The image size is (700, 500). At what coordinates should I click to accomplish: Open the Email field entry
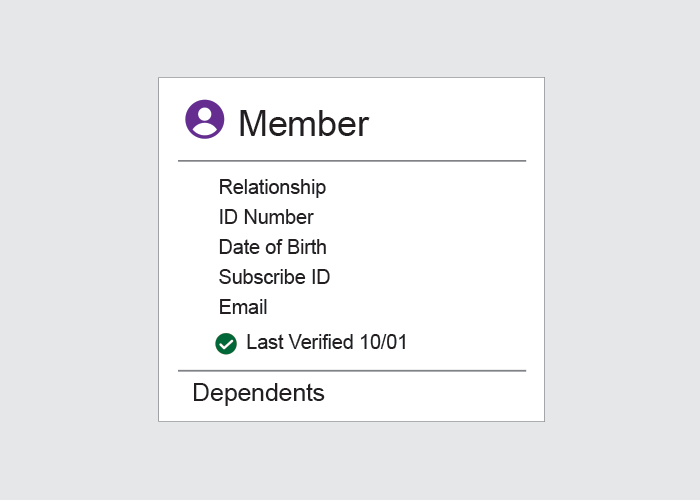tap(243, 307)
